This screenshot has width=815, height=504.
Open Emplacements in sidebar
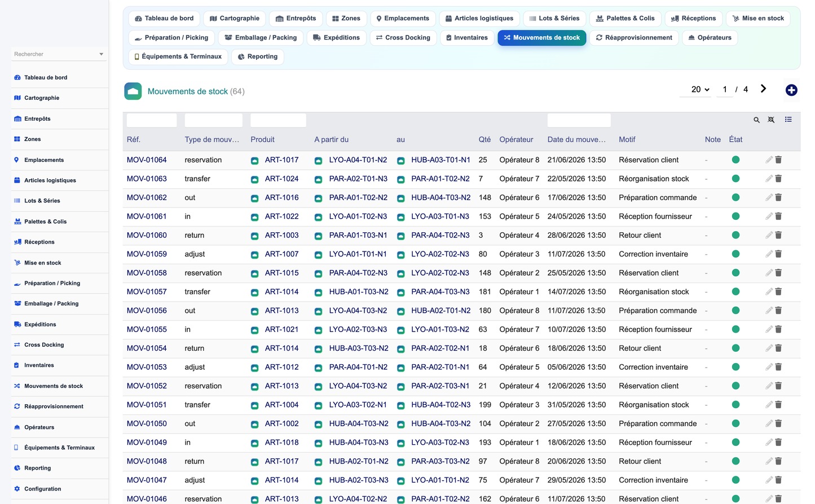pos(44,160)
